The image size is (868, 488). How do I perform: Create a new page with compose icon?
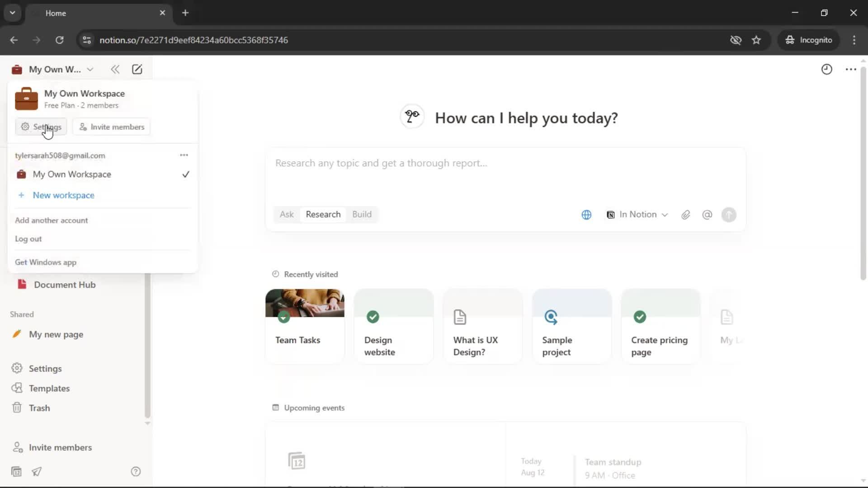click(137, 69)
